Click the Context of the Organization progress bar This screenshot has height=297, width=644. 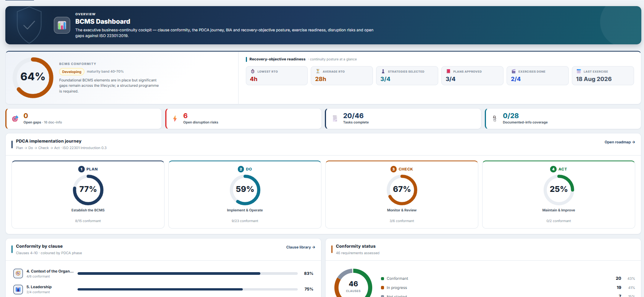coord(187,274)
